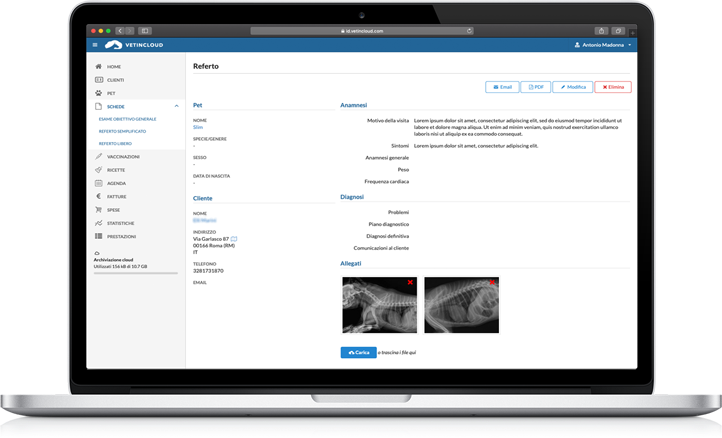Click the Email button
This screenshot has height=438, width=722.
[502, 87]
